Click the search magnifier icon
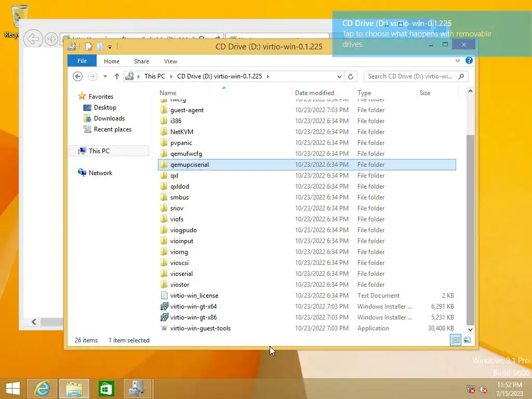532x399 pixels. 461,76
